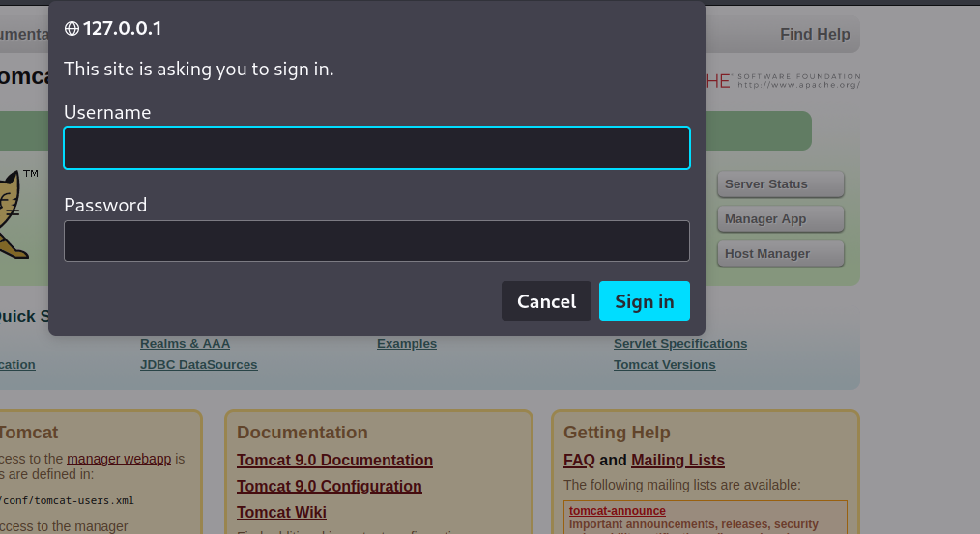Click the globe icon beside 127.0.0.1
Image resolution: width=980 pixels, height=534 pixels.
72,29
